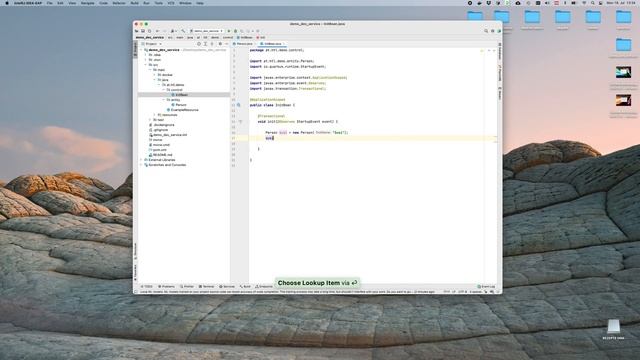Image resolution: width=640 pixels, height=360 pixels.
Task: Select demo_dev_service.iml in project tree
Action: (x=170, y=135)
